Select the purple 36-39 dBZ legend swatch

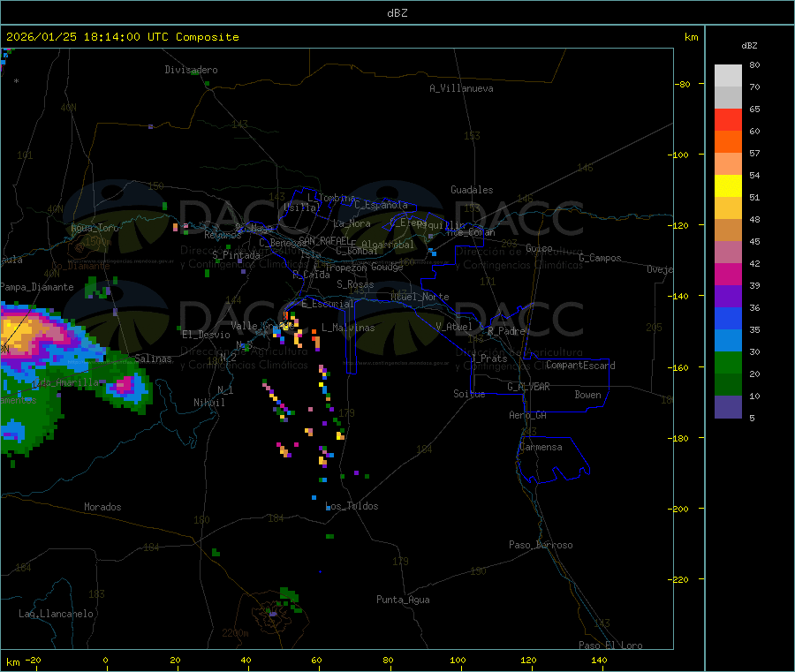(x=728, y=297)
